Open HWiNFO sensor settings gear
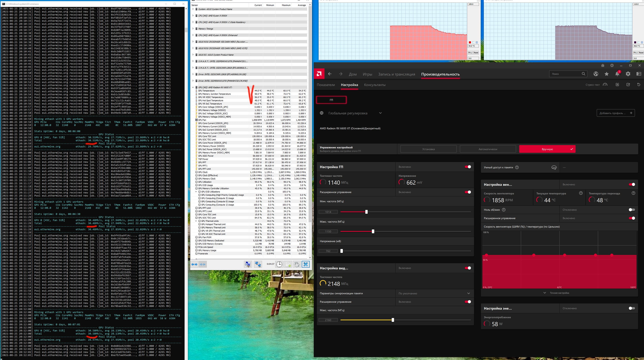Screen dimensions: 644x360 [297, 264]
